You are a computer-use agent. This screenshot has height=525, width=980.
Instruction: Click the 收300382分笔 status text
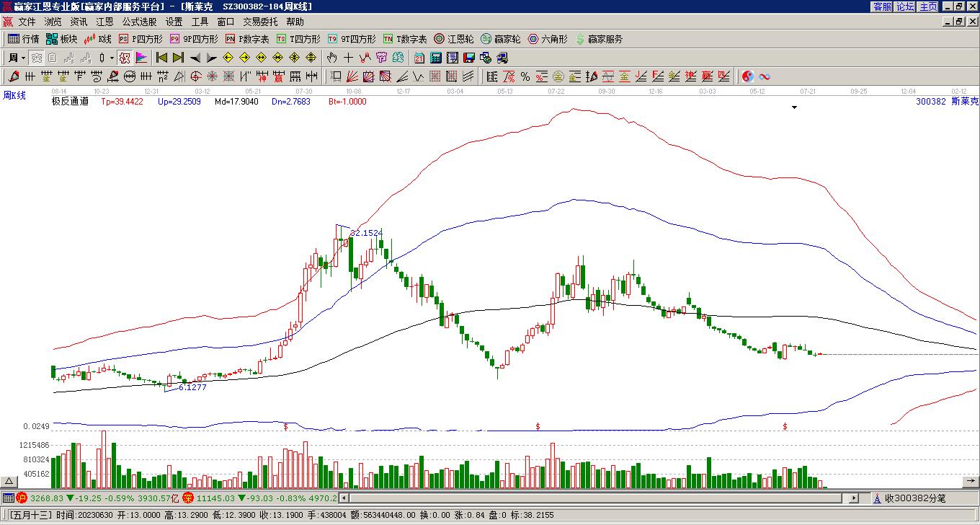coord(915,498)
